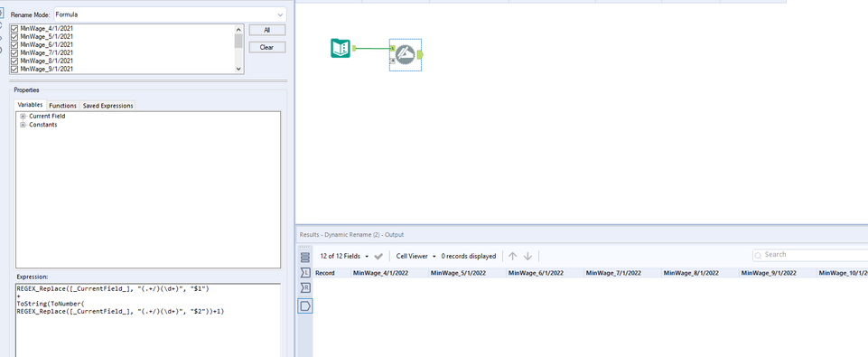Click the L input anchor on Dynamic Rename tool
The image size is (868, 357).
(x=393, y=49)
